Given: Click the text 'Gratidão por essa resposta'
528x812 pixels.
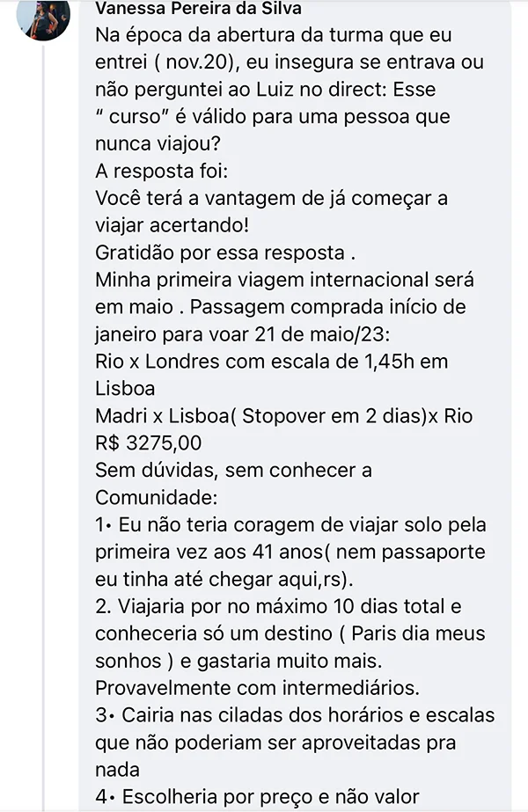Looking at the screenshot, I should (x=221, y=252).
